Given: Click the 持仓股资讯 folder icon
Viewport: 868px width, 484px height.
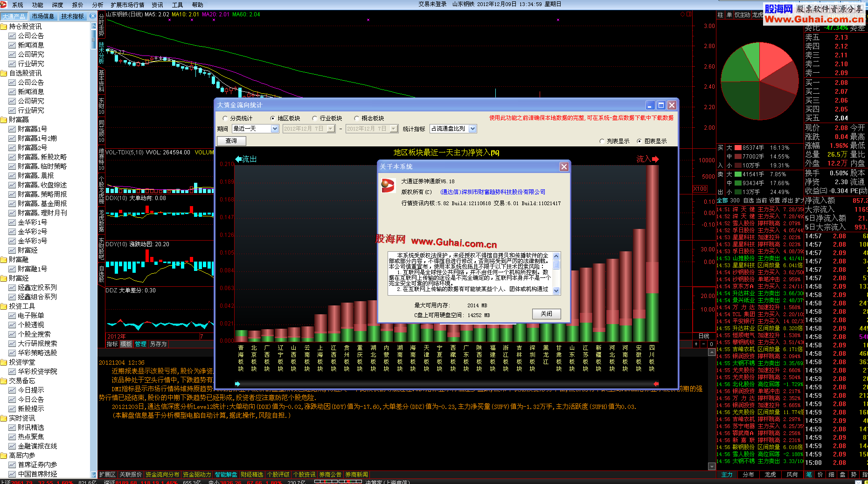Looking at the screenshot, I should (4, 27).
